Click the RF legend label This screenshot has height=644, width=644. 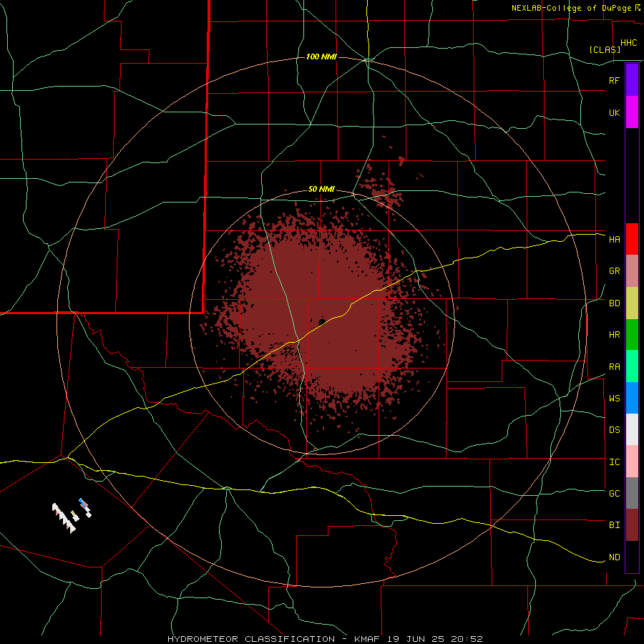coord(614,80)
